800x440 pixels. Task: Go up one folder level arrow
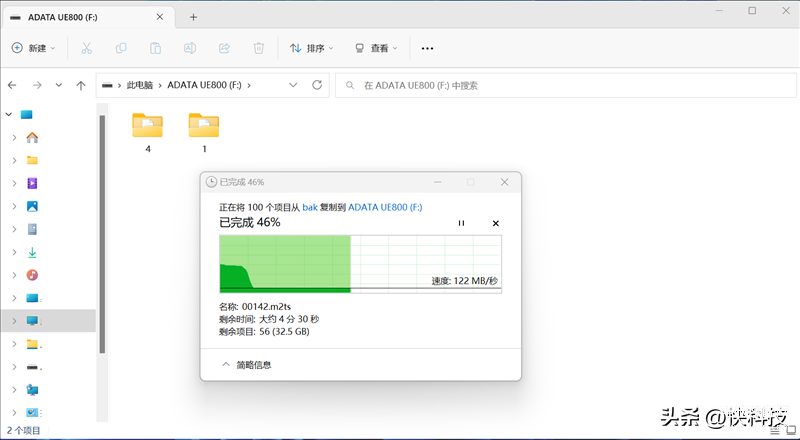(81, 85)
